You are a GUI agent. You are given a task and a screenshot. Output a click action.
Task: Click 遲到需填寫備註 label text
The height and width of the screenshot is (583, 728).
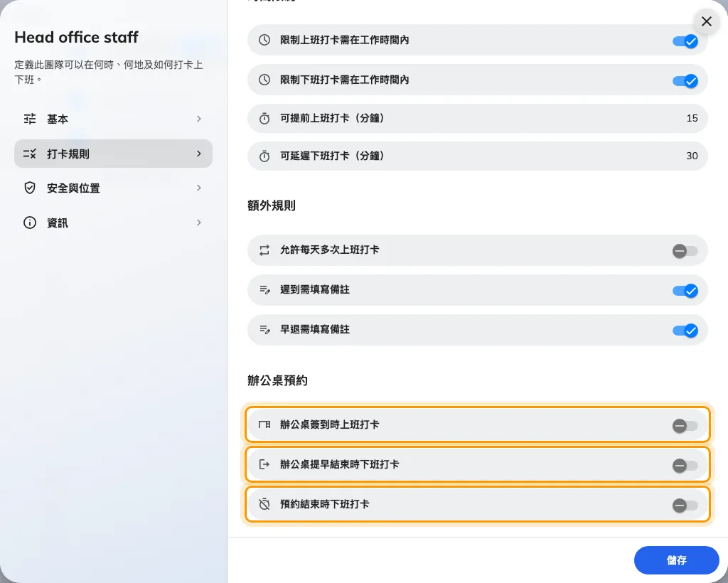coord(315,289)
